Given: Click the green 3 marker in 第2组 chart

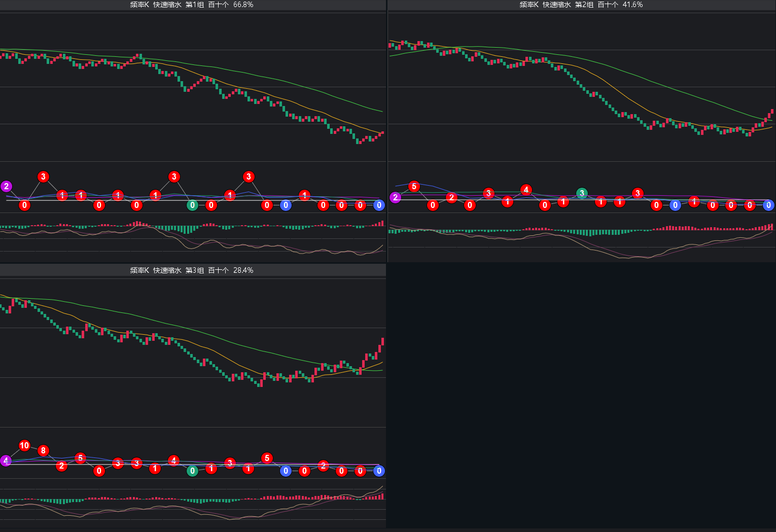Looking at the screenshot, I should click(x=582, y=193).
